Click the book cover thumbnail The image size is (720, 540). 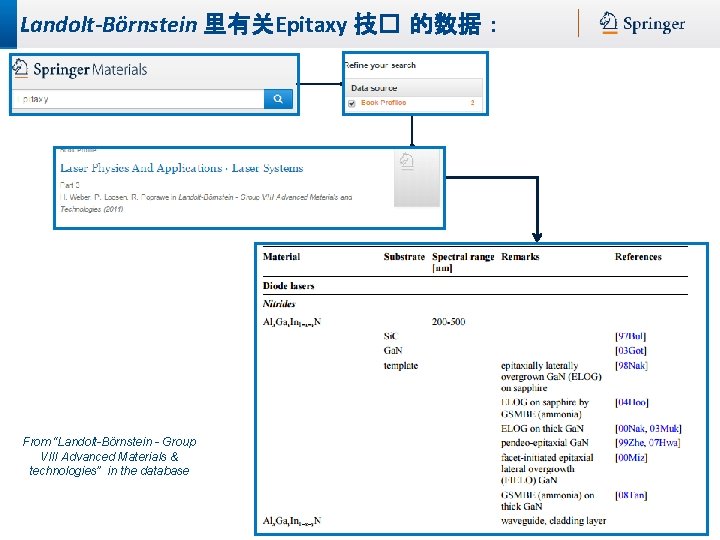[x=416, y=179]
